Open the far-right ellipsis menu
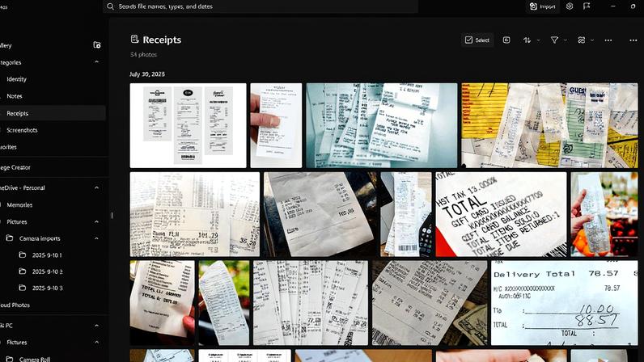Screen dimensions: 644x362 click(633, 40)
